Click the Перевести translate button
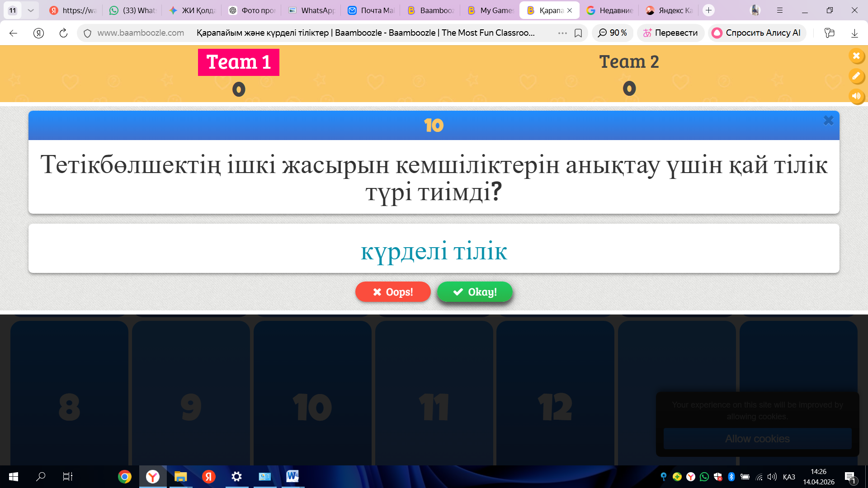The width and height of the screenshot is (868, 488). pos(670,33)
